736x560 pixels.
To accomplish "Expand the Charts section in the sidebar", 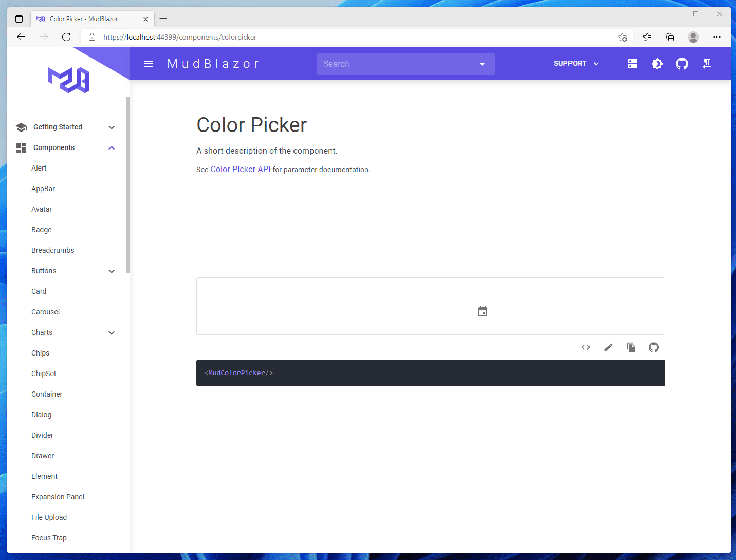I will click(112, 332).
